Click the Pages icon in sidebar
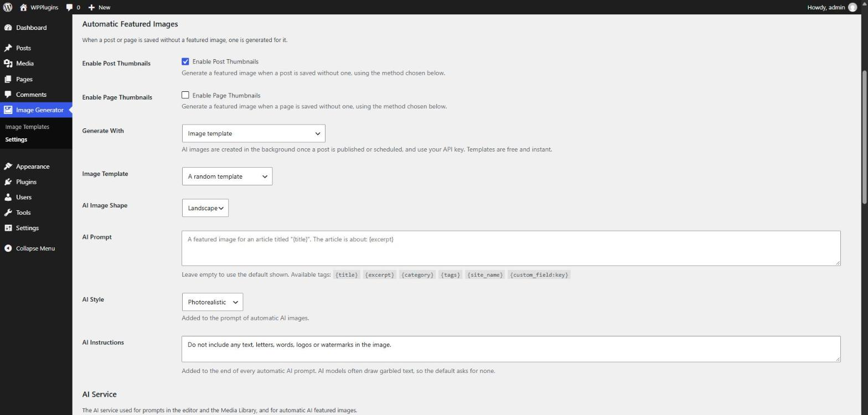The width and height of the screenshot is (868, 415). pos(8,79)
